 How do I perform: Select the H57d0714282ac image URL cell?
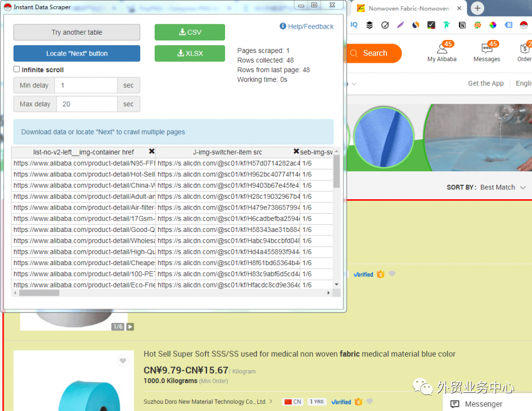point(228,163)
